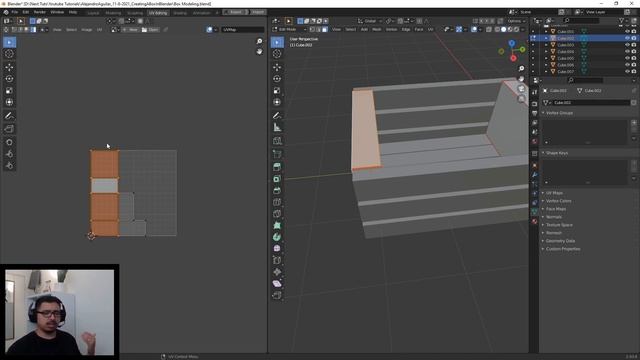Open the Edit Mode dropdown
Viewport: 640px width, 360px height.
(x=289, y=29)
